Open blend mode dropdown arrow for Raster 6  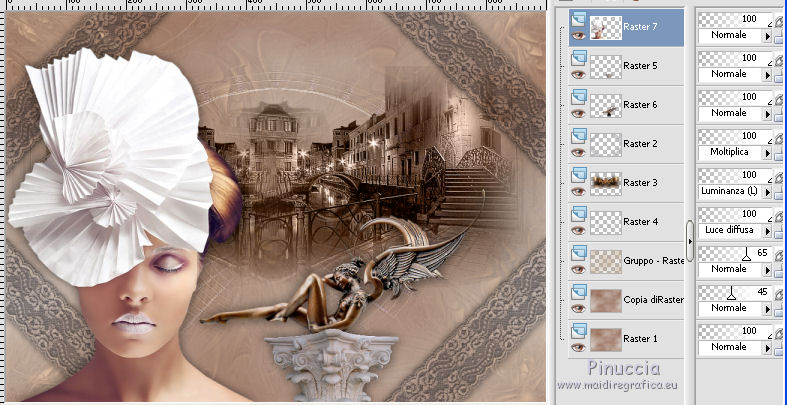tap(767, 114)
